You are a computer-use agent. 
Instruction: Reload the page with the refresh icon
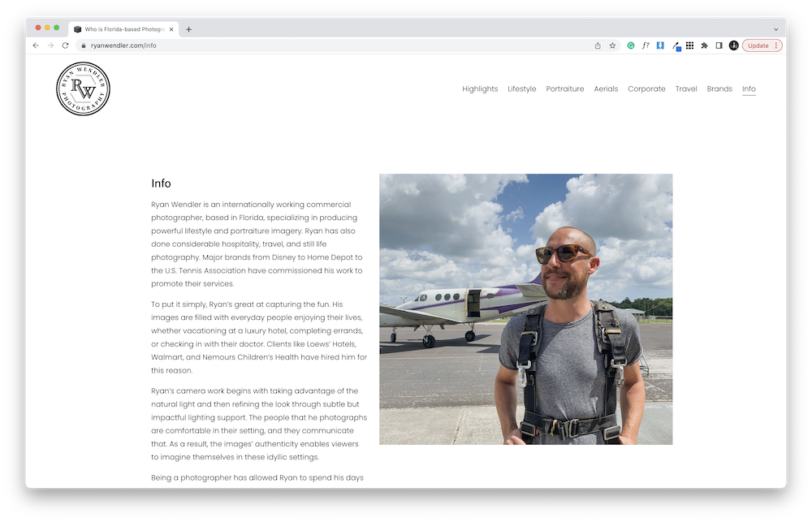point(65,45)
